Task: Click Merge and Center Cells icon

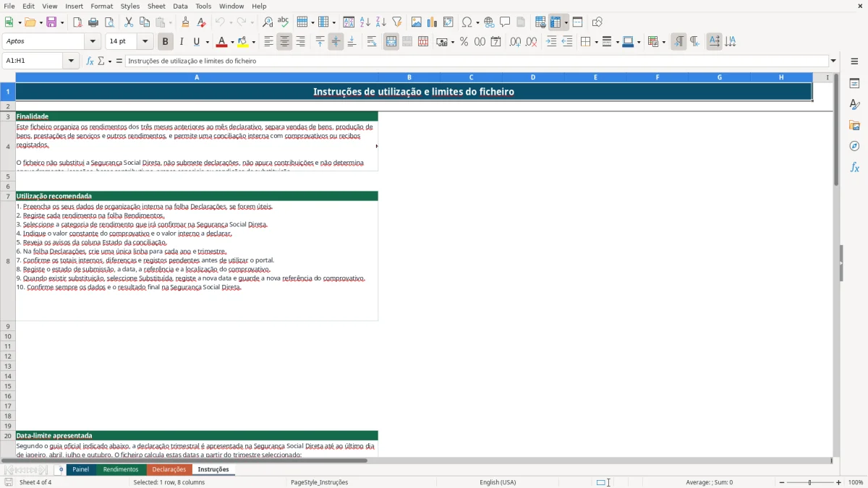Action: click(x=391, y=42)
